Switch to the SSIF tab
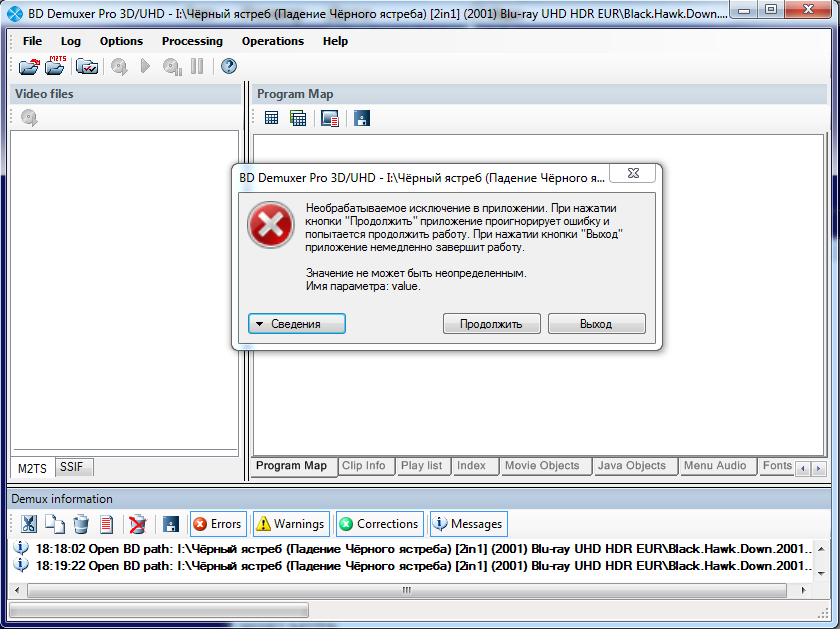840x629 pixels. (x=72, y=467)
